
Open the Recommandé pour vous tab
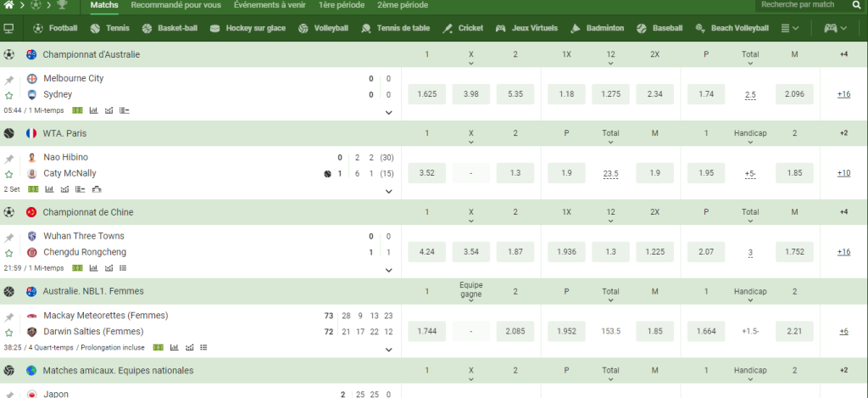pyautogui.click(x=176, y=5)
